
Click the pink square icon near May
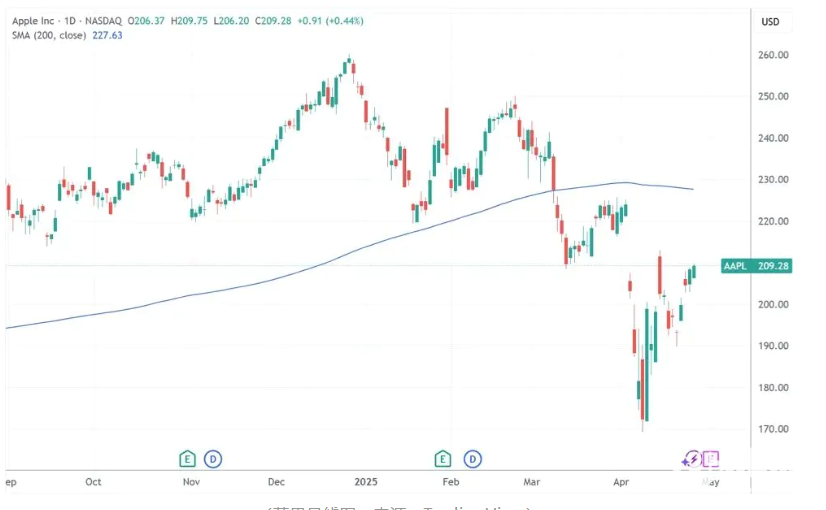(712, 460)
